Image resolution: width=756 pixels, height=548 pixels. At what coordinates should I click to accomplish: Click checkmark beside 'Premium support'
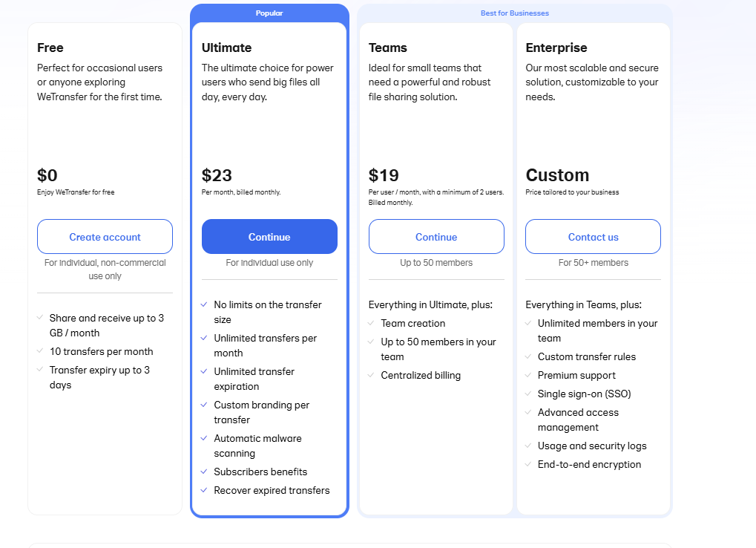(528, 375)
